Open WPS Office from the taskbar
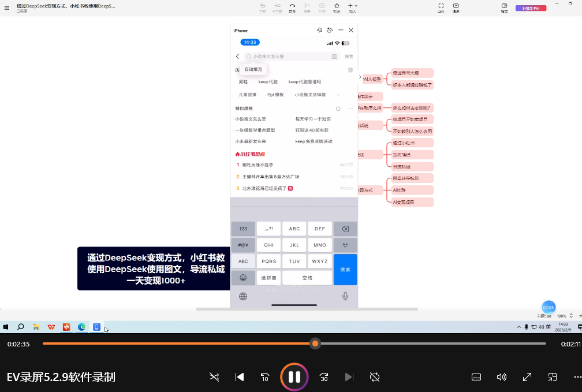This screenshot has width=582, height=392. 51,327
